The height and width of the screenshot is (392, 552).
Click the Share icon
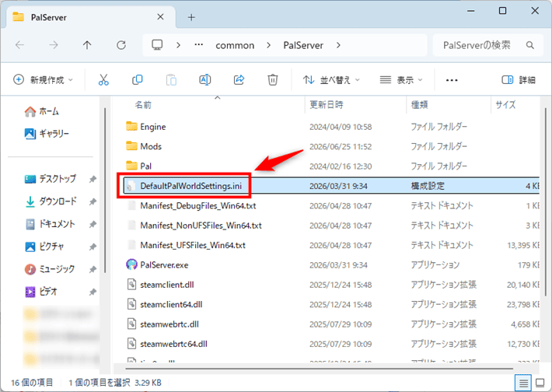tap(239, 80)
